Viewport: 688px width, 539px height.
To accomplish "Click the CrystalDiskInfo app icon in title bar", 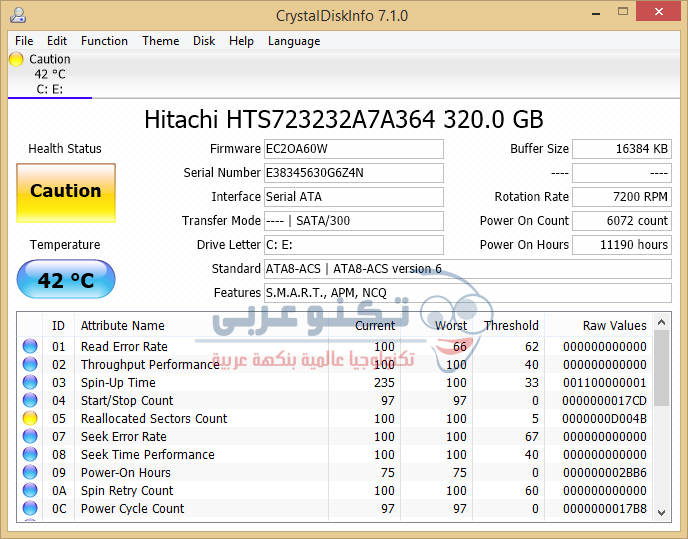I will (18, 15).
